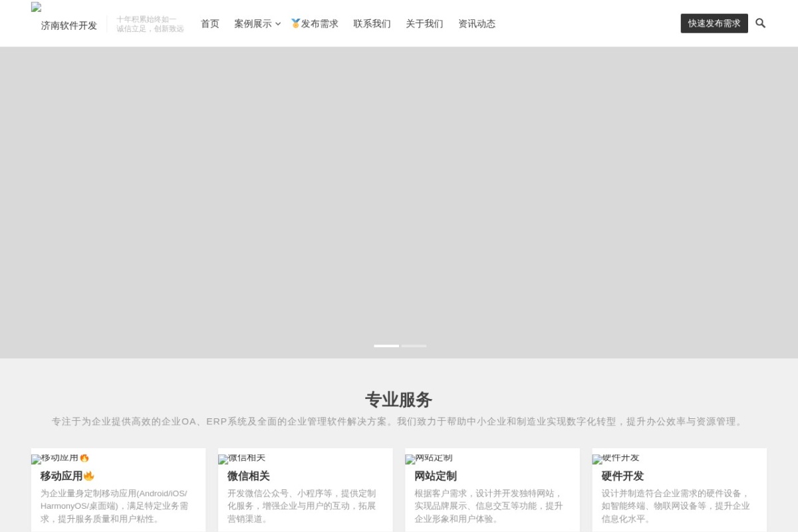This screenshot has height=532, width=798.
Task: Select the second carousel slide indicator
Action: pyautogui.click(x=414, y=346)
